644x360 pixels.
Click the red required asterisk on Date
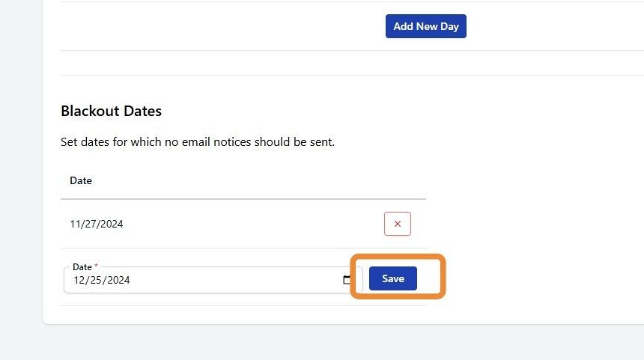(x=96, y=266)
